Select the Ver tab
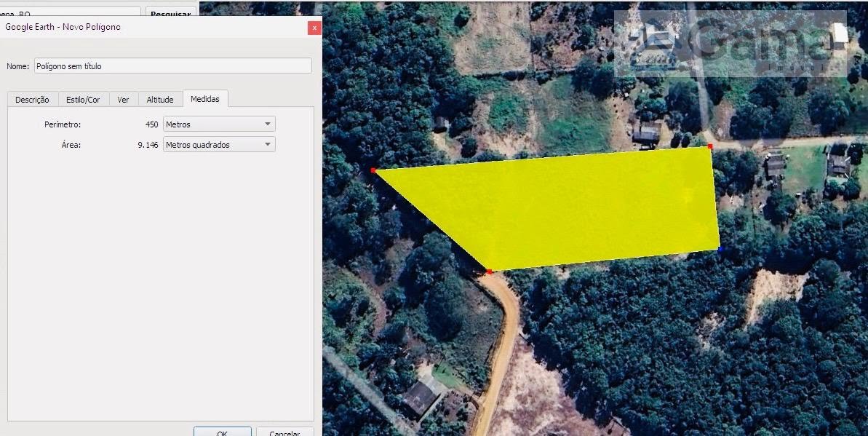The width and height of the screenshot is (868, 436). click(x=124, y=100)
